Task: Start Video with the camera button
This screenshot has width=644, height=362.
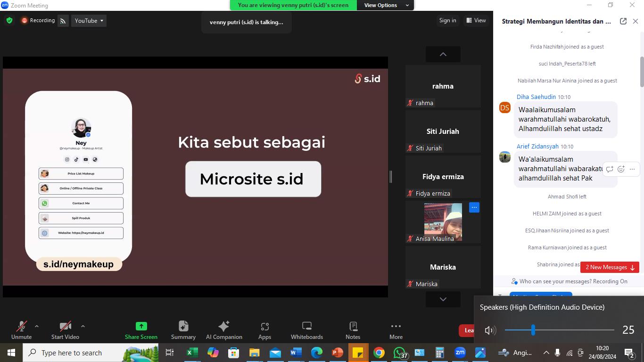Action: [65, 329]
